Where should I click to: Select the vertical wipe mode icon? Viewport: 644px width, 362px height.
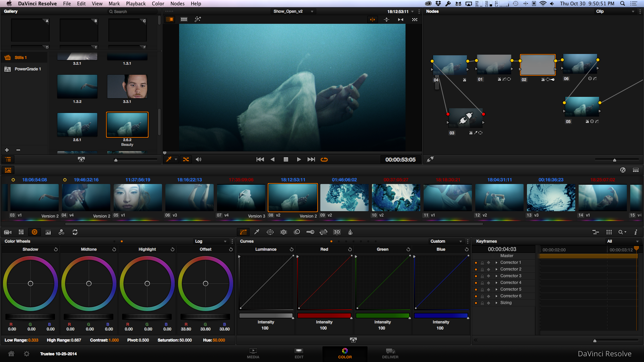386,19
